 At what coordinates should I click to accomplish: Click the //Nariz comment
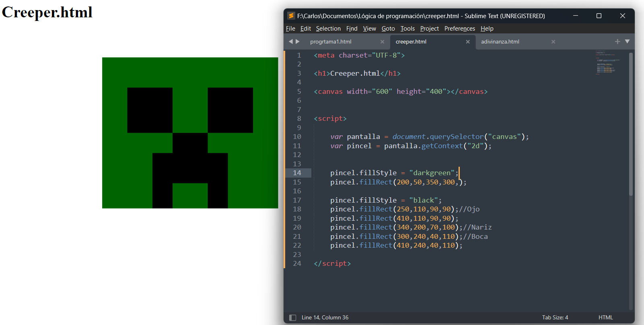pyautogui.click(x=477, y=227)
